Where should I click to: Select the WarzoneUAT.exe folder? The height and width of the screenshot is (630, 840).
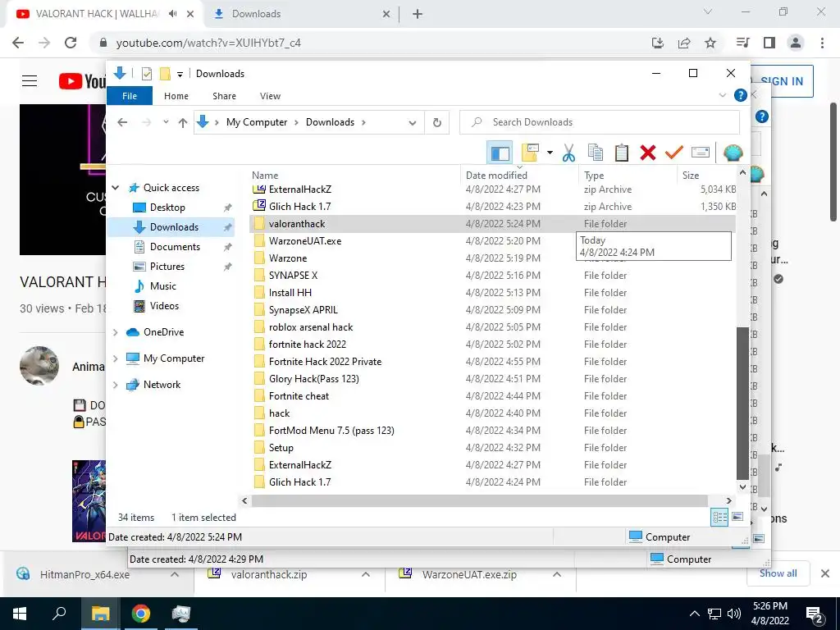pyautogui.click(x=305, y=241)
